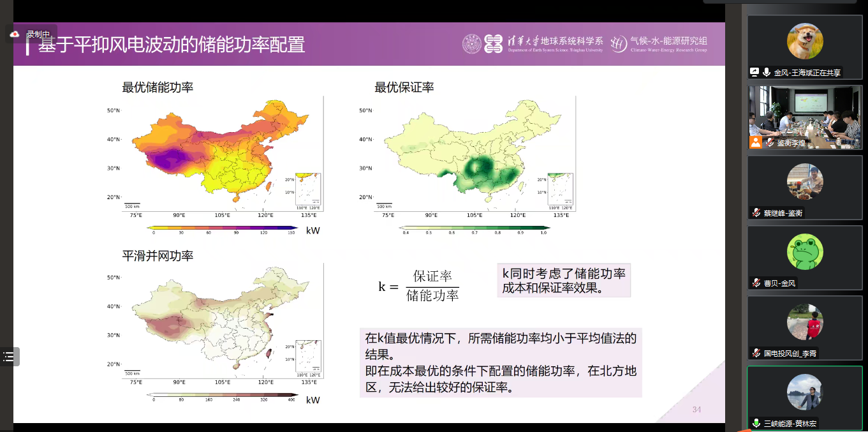Image resolution: width=868 pixels, height=432 pixels.
Task: Click microphone icon of 金风-王海斌
Action: coord(767,73)
